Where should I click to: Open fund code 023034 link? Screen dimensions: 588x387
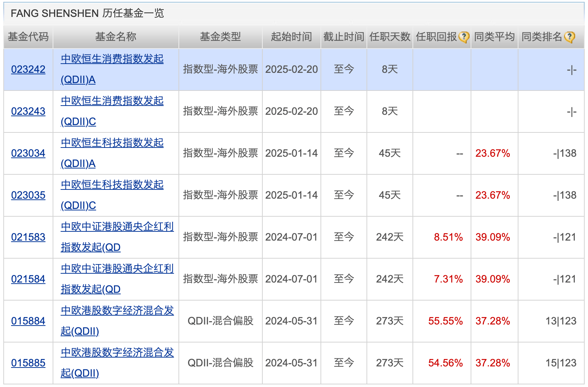click(28, 153)
